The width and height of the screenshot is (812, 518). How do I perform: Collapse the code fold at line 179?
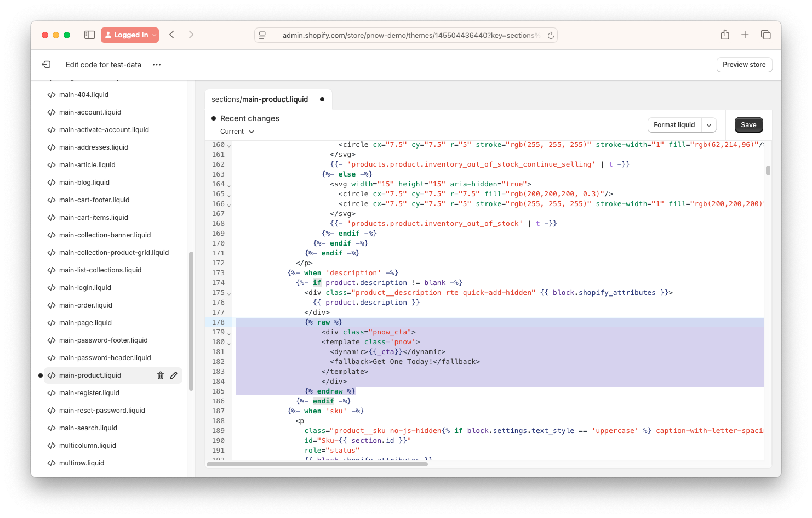pyautogui.click(x=229, y=333)
